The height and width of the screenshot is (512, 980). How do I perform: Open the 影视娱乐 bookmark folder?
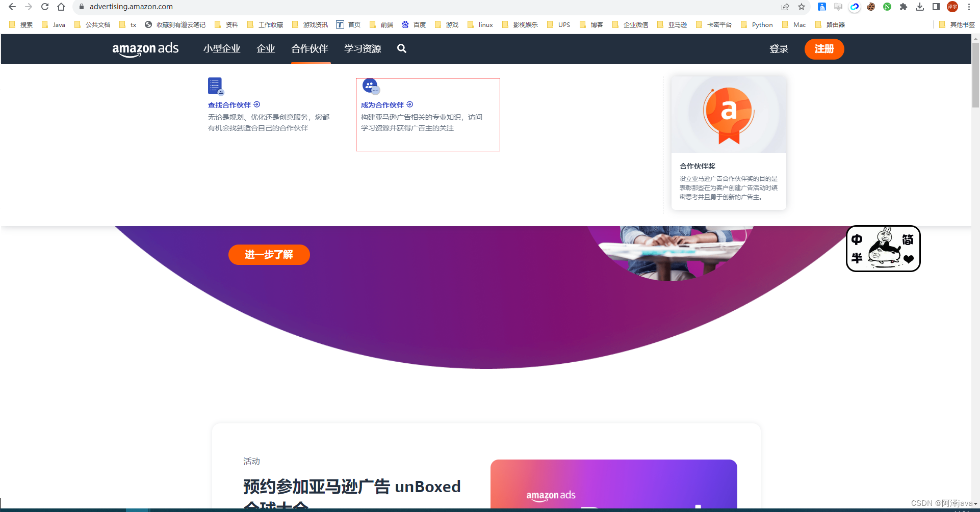[x=520, y=24]
